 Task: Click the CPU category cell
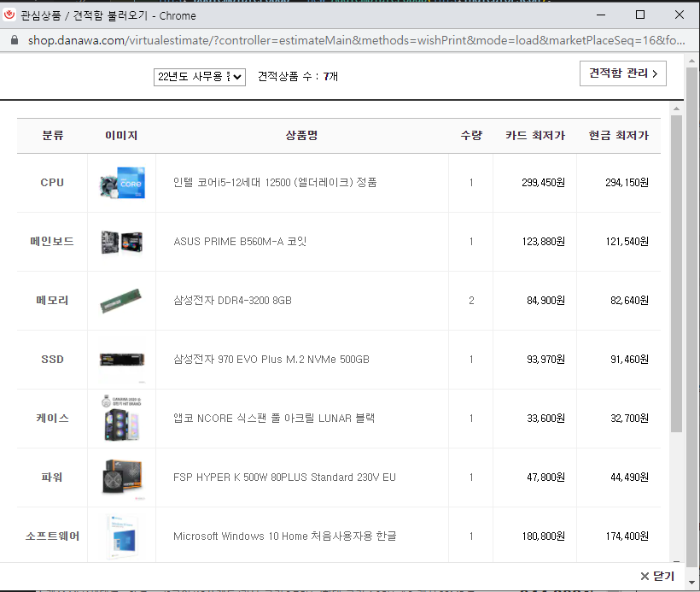pos(52,182)
